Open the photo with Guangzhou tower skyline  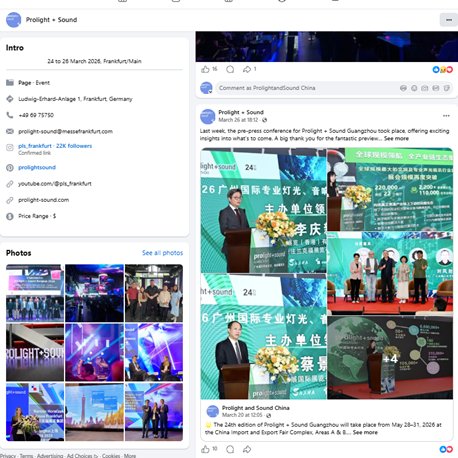tap(94, 412)
